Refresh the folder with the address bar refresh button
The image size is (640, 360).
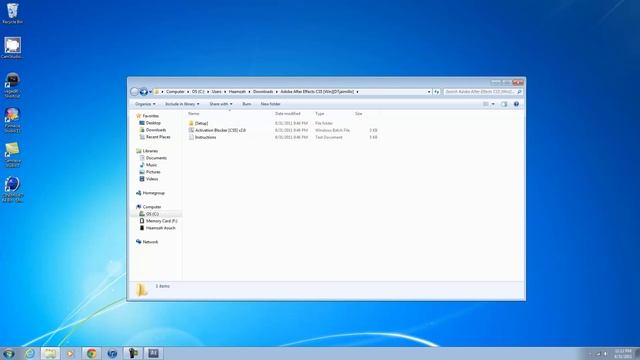point(436,92)
